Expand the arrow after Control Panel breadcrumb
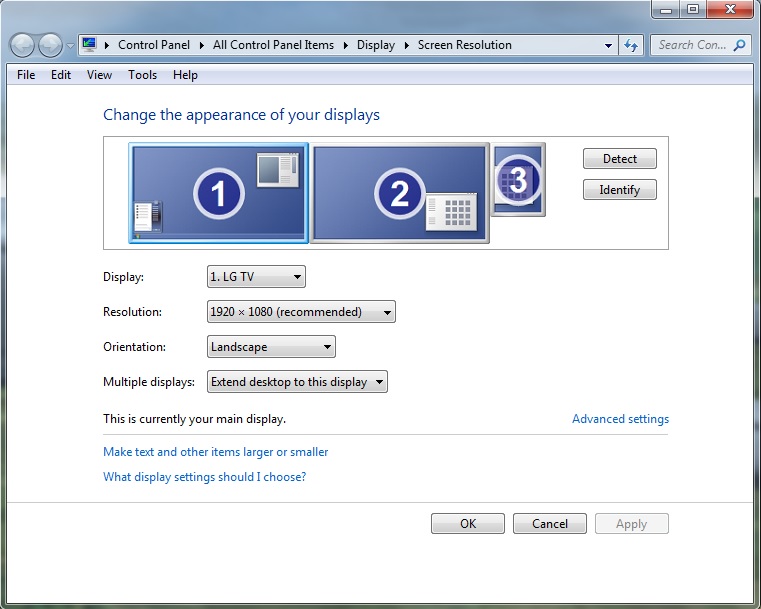Screen dimensions: 761x609 tap(201, 45)
